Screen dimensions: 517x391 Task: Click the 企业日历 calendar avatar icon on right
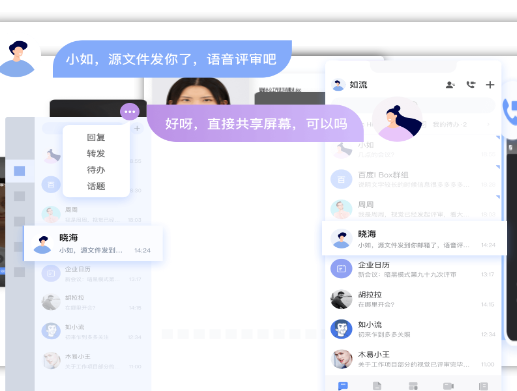[x=341, y=269]
